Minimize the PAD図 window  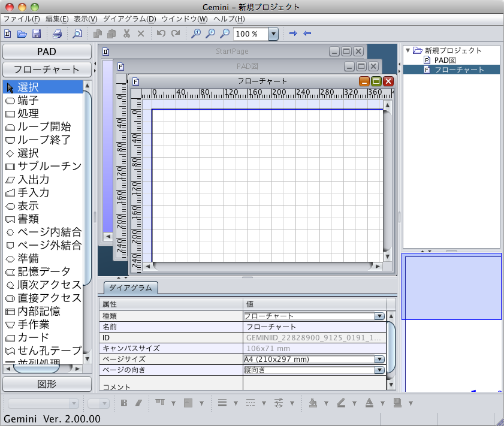coord(349,67)
